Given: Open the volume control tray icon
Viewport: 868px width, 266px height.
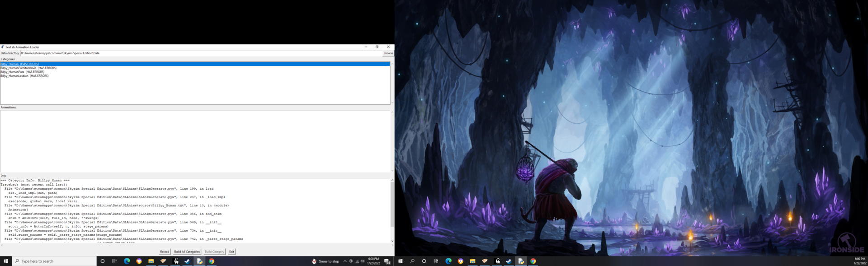Looking at the screenshot, I should (x=362, y=261).
